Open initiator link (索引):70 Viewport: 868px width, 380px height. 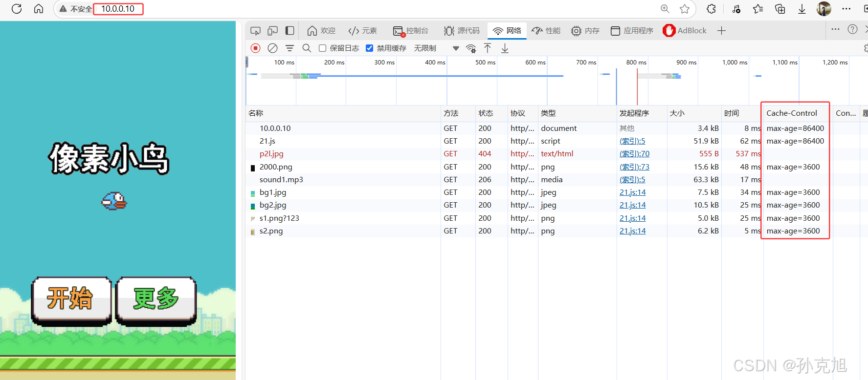pos(634,153)
